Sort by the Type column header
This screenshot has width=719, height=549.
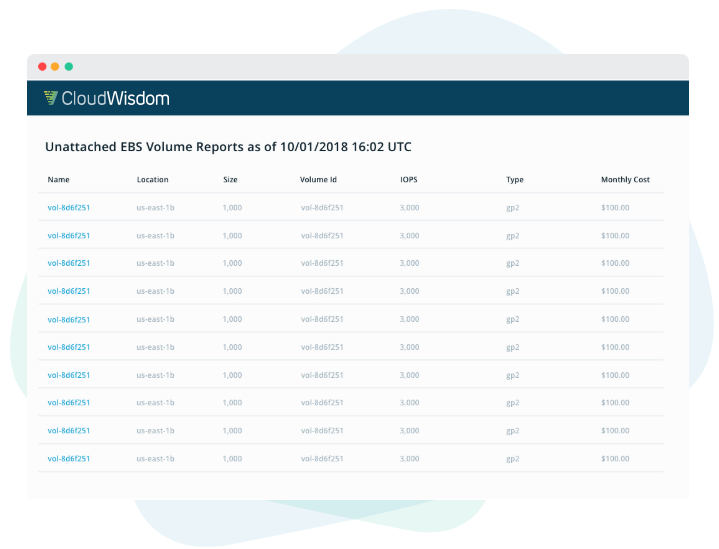pyautogui.click(x=514, y=180)
